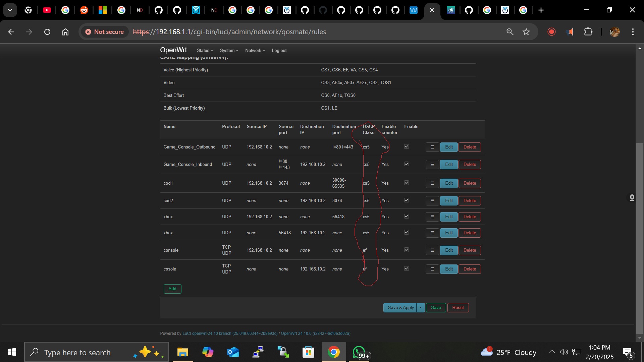Open the browser extensions puzzle icon
The width and height of the screenshot is (644, 362).
[589, 32]
